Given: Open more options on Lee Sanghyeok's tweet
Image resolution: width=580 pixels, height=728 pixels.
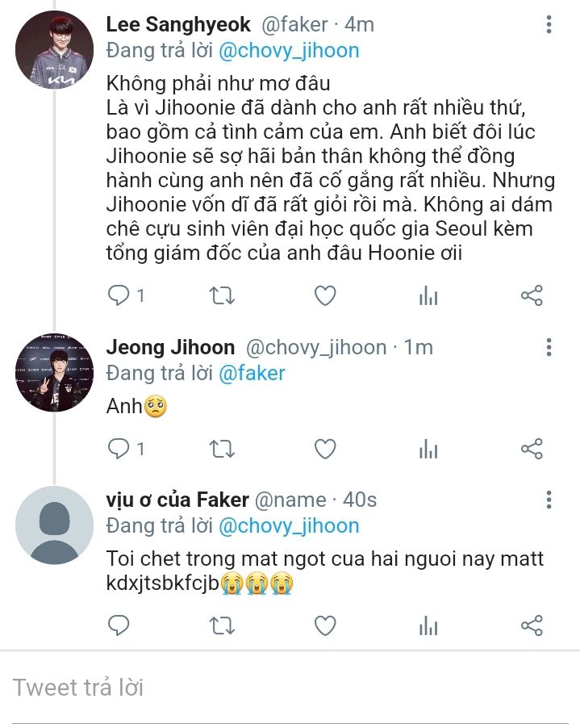Looking at the screenshot, I should pos(549,25).
